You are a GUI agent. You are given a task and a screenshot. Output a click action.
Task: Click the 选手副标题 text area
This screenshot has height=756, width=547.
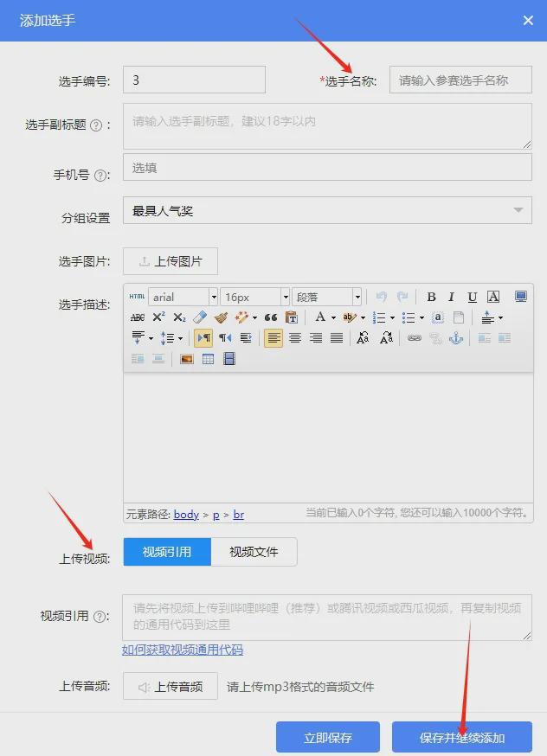point(327,126)
